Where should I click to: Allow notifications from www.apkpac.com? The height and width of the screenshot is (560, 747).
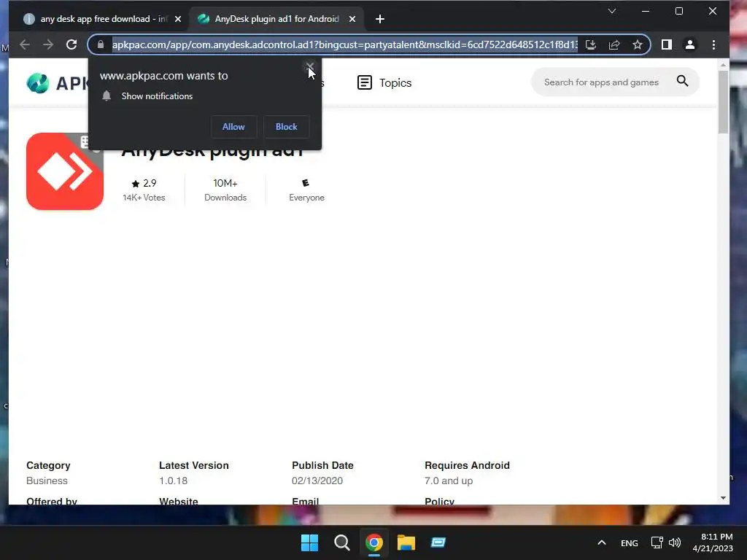(233, 127)
